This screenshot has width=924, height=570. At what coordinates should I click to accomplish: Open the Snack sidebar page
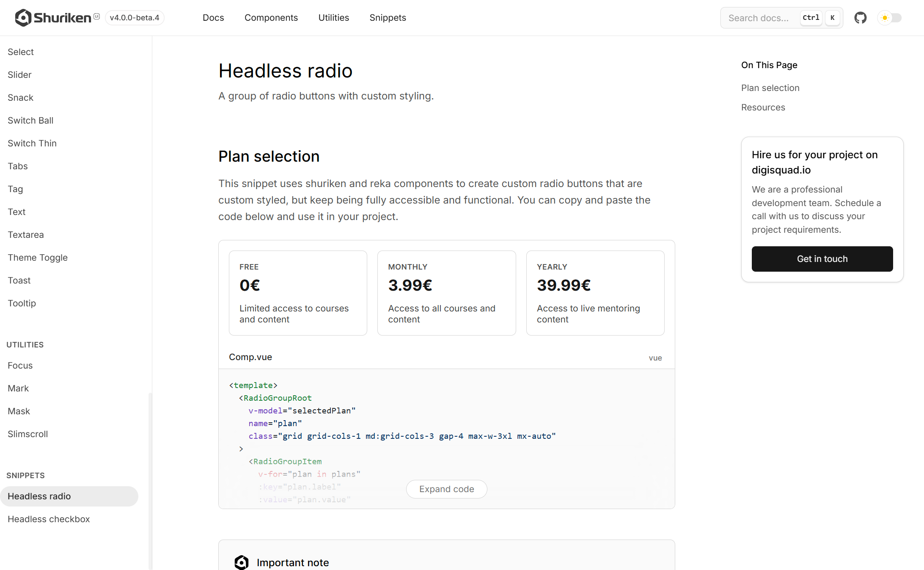point(20,98)
